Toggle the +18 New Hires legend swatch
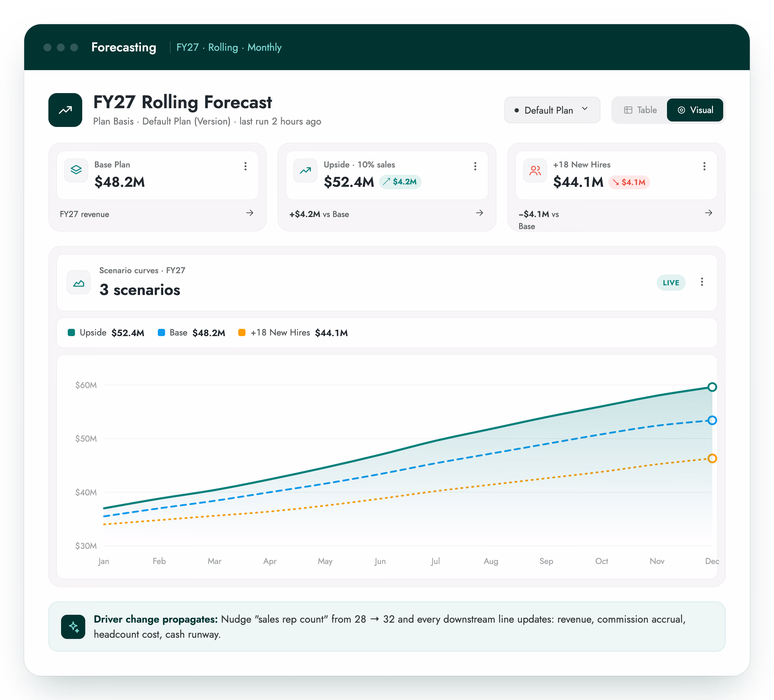 [x=242, y=333]
